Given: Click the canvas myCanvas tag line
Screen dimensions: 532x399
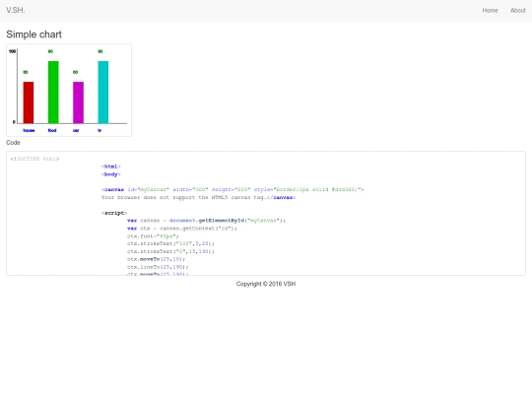Looking at the screenshot, I should click(x=233, y=189).
